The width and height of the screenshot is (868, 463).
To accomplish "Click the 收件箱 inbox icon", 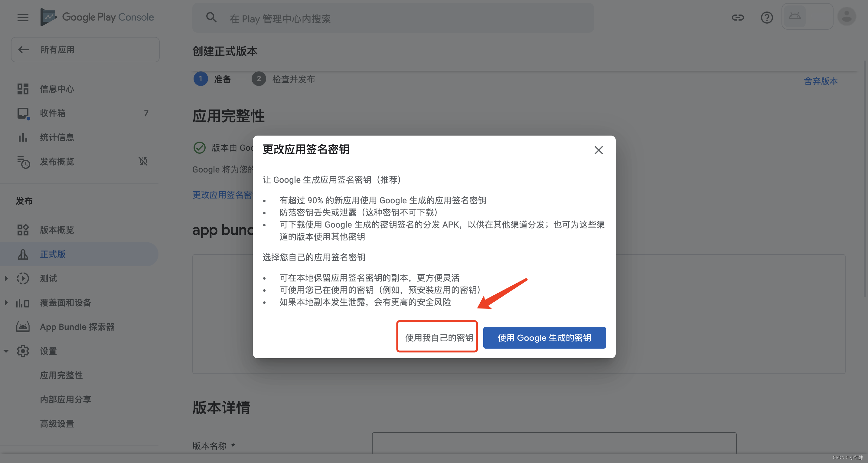I will pyautogui.click(x=23, y=113).
